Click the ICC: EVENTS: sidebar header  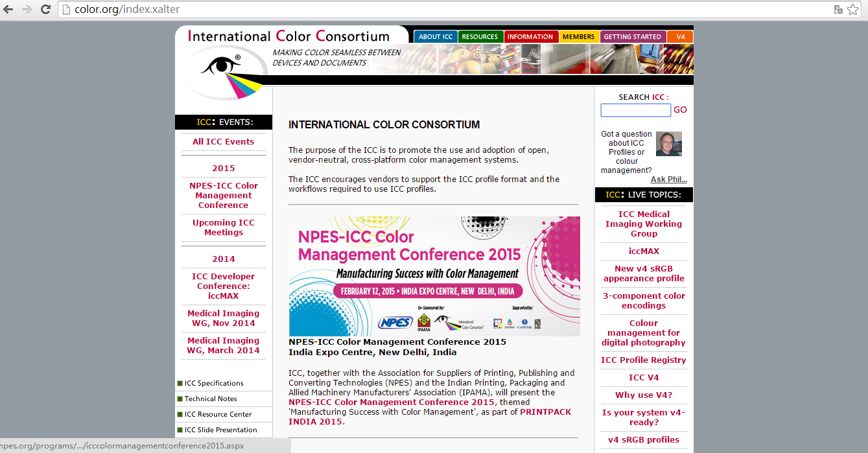point(224,122)
